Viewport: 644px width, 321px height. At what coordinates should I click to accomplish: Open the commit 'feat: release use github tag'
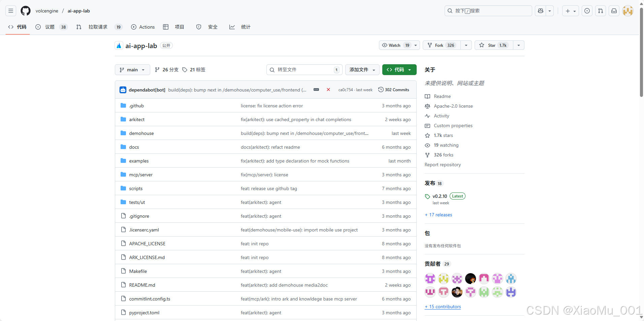coord(269,188)
